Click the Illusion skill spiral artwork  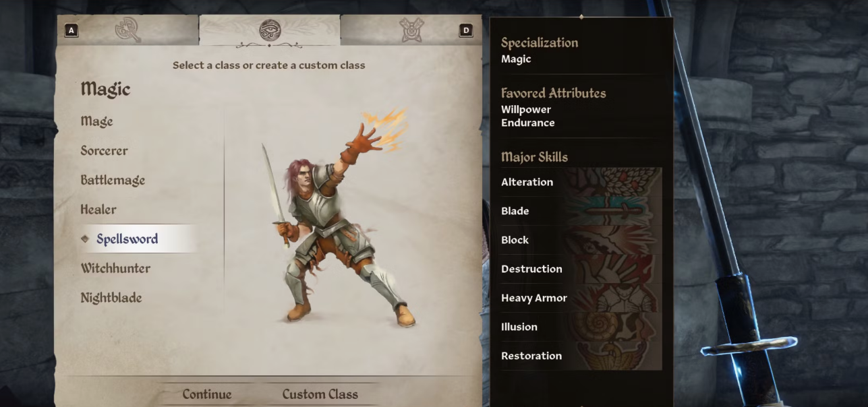coord(614,327)
